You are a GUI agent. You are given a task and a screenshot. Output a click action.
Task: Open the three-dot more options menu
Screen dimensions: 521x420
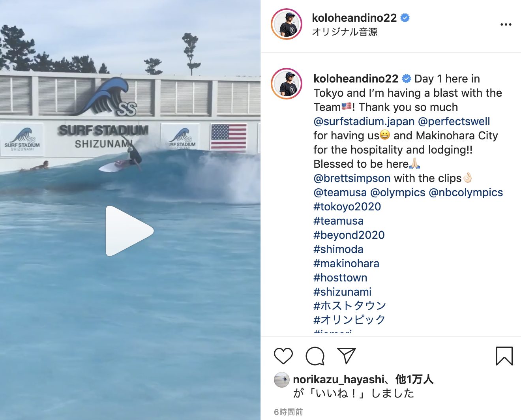click(506, 24)
